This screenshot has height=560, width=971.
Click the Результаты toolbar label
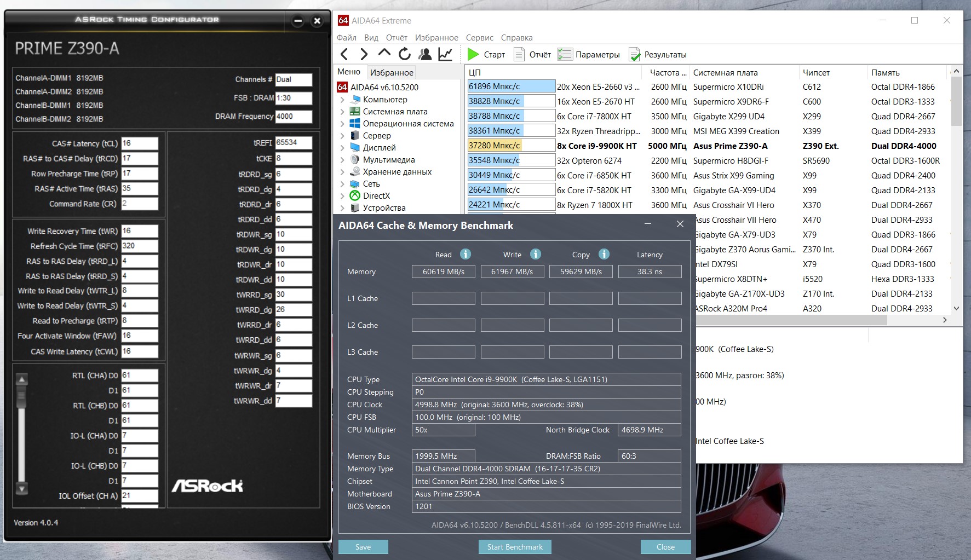[x=665, y=55]
